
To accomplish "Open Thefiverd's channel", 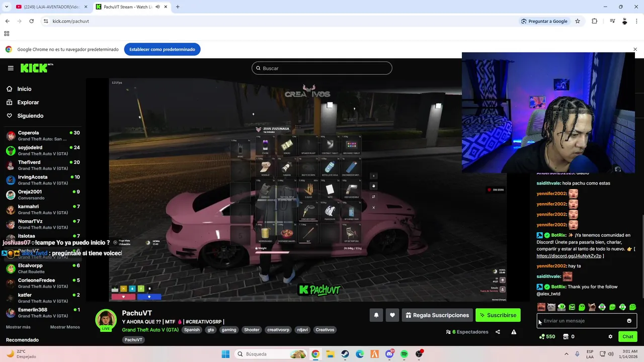I will [43, 165].
